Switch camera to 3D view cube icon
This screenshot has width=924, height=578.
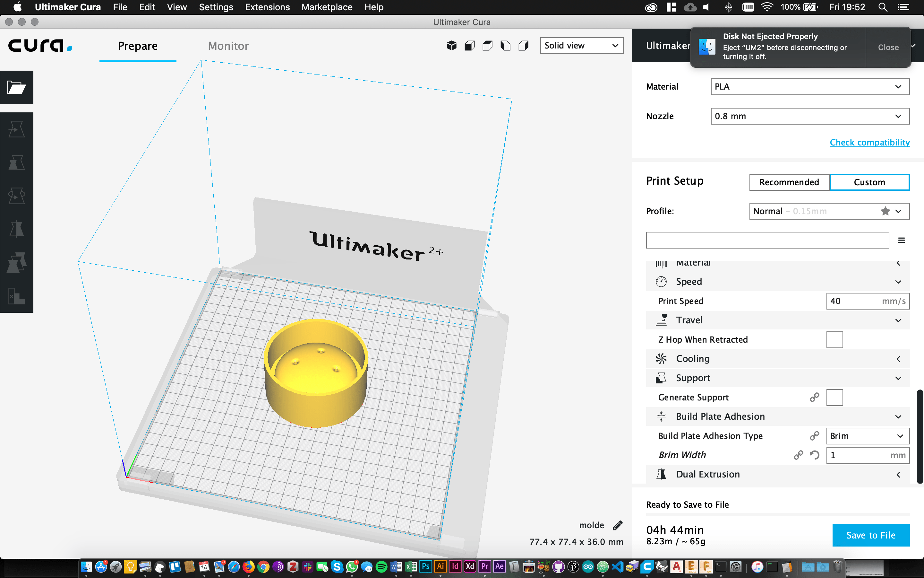[452, 46]
